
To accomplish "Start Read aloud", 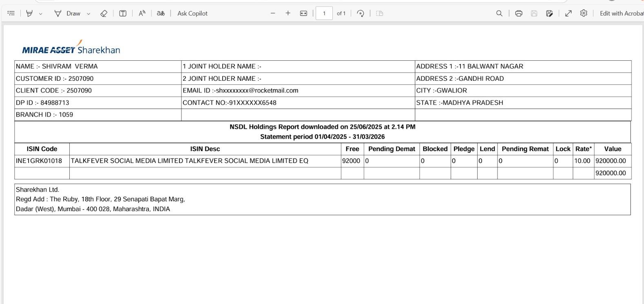I will [x=142, y=13].
